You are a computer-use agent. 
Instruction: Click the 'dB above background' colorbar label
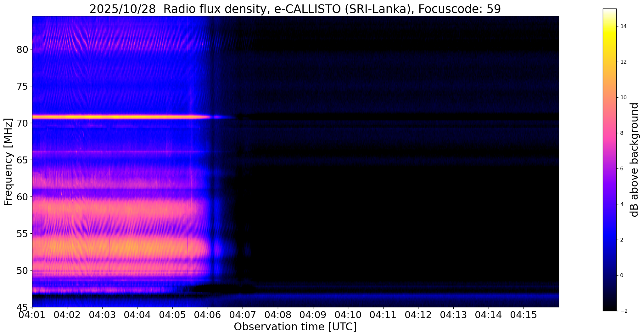click(634, 160)
